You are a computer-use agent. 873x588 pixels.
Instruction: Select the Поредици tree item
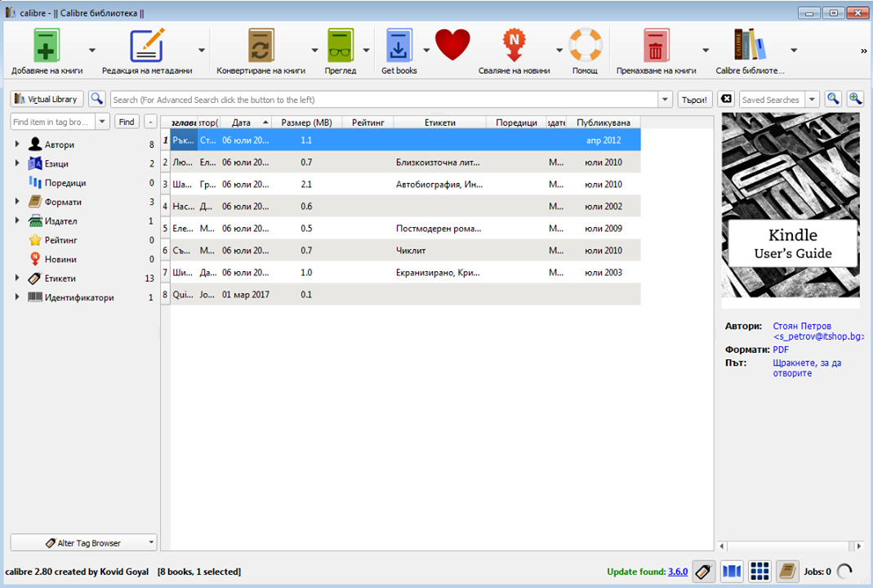[65, 183]
